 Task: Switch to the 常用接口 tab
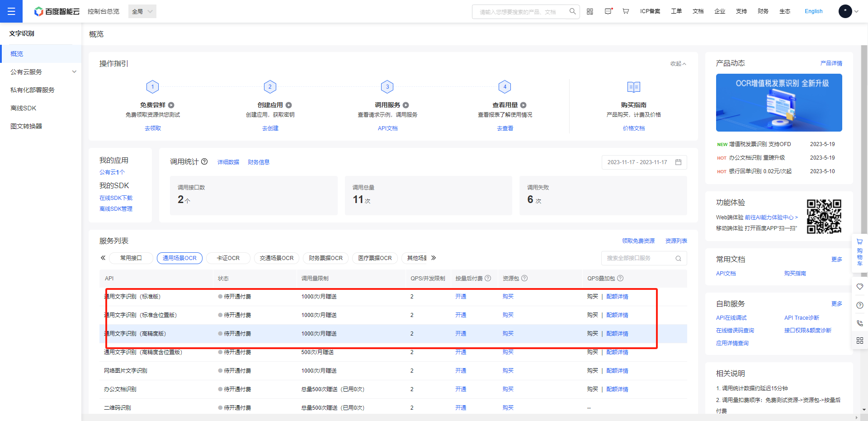click(131, 258)
